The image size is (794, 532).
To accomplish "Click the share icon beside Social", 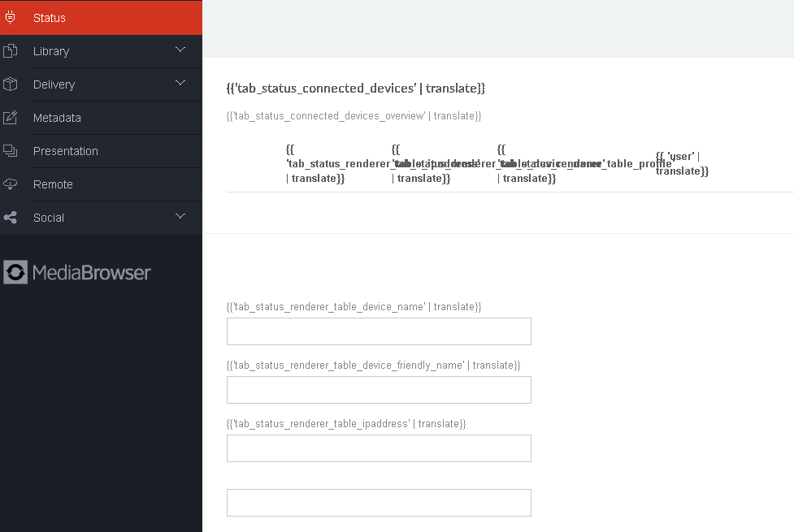I will coord(11,218).
